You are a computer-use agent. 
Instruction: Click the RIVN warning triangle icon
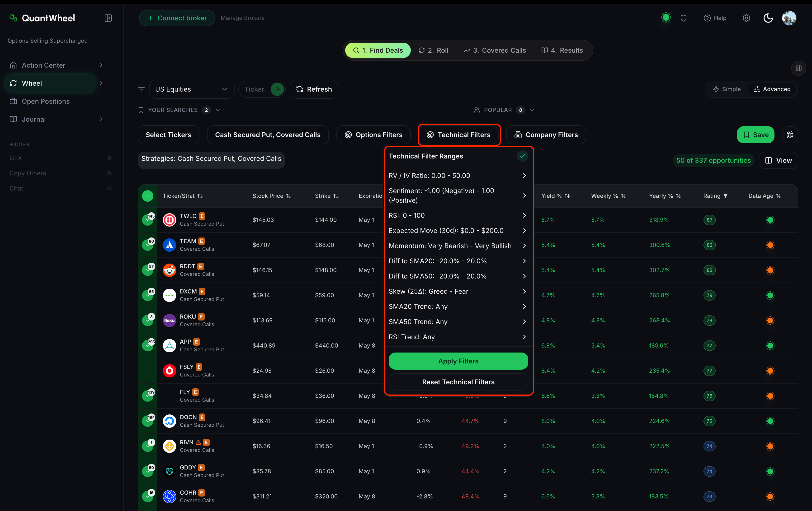pos(198,442)
